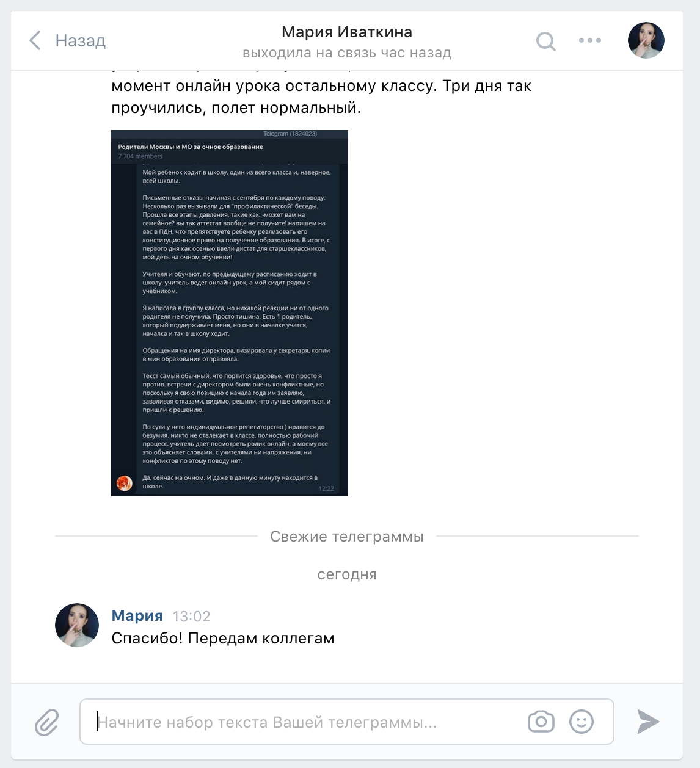This screenshot has width=700, height=768.
Task: Select the 'Спасибо! Передам коллегам' message
Action: [223, 639]
